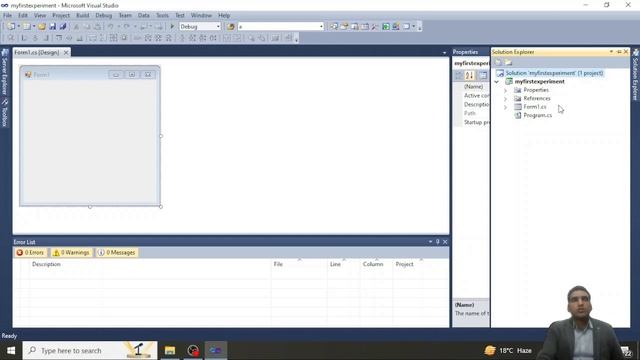The height and width of the screenshot is (360, 640).
Task: Open the Project menu
Action: (x=61, y=16)
